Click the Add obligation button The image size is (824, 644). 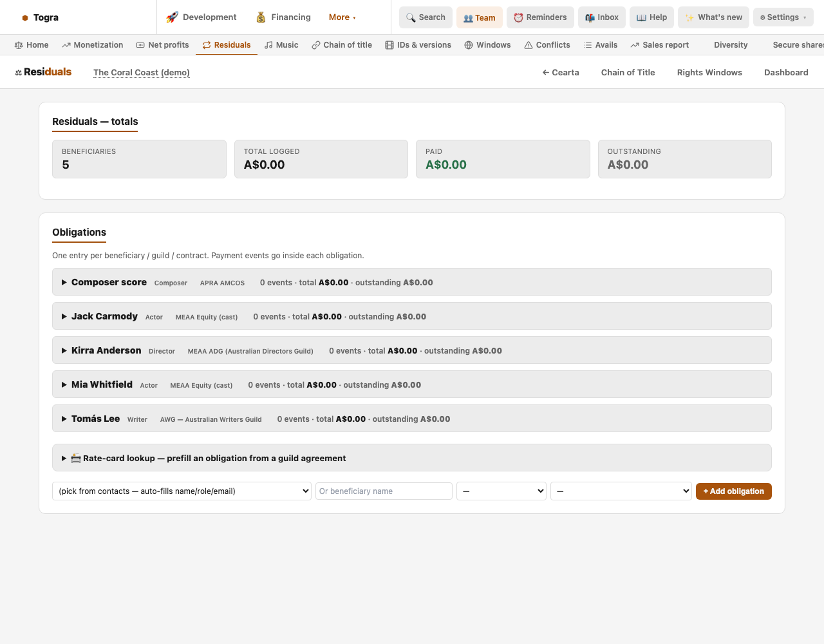pyautogui.click(x=734, y=491)
